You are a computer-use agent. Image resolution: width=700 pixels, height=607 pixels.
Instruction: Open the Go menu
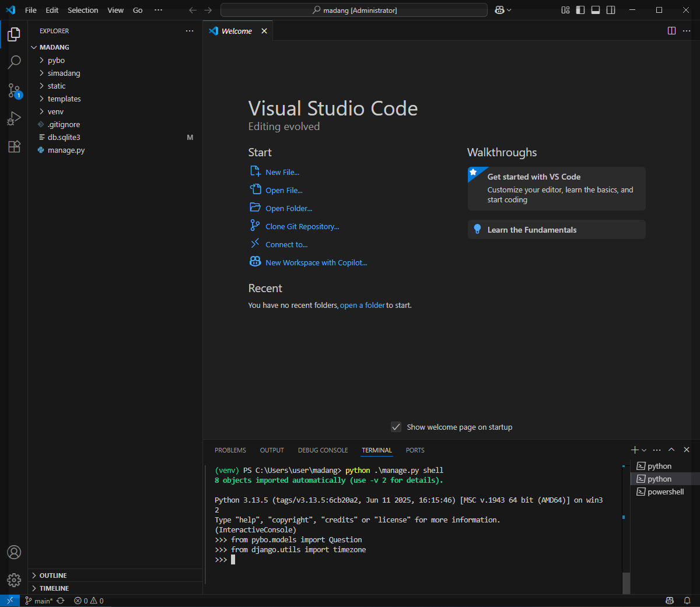point(138,10)
